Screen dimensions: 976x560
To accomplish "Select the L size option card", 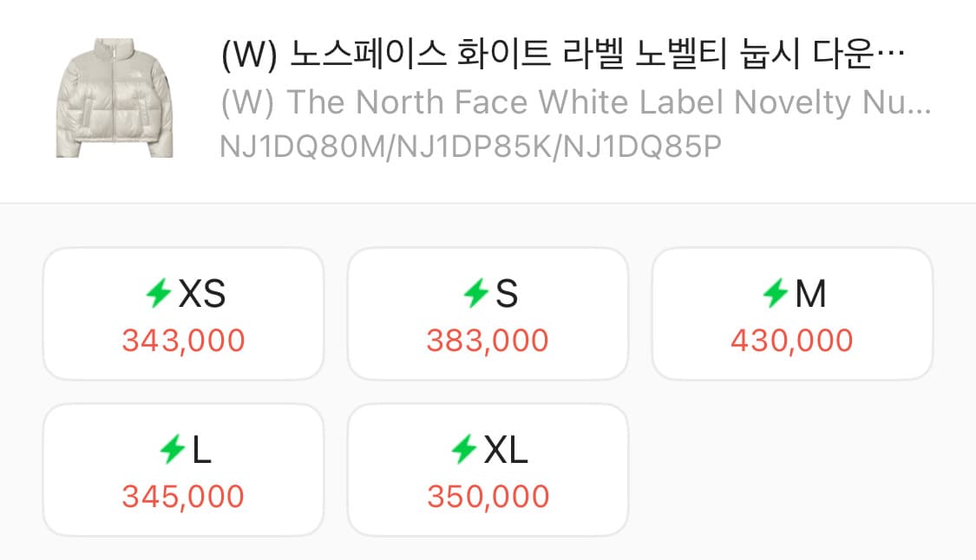I will point(183,469).
